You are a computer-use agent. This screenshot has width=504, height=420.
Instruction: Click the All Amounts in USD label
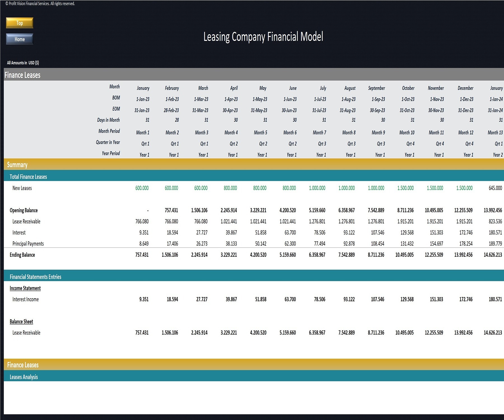coord(23,63)
